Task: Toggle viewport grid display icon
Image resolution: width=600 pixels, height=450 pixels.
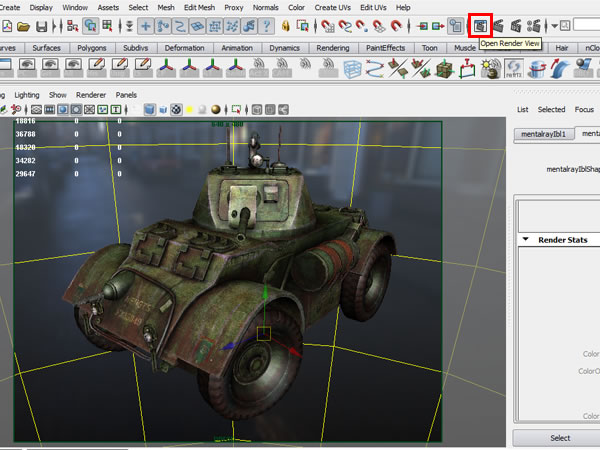Action: [x=36, y=110]
